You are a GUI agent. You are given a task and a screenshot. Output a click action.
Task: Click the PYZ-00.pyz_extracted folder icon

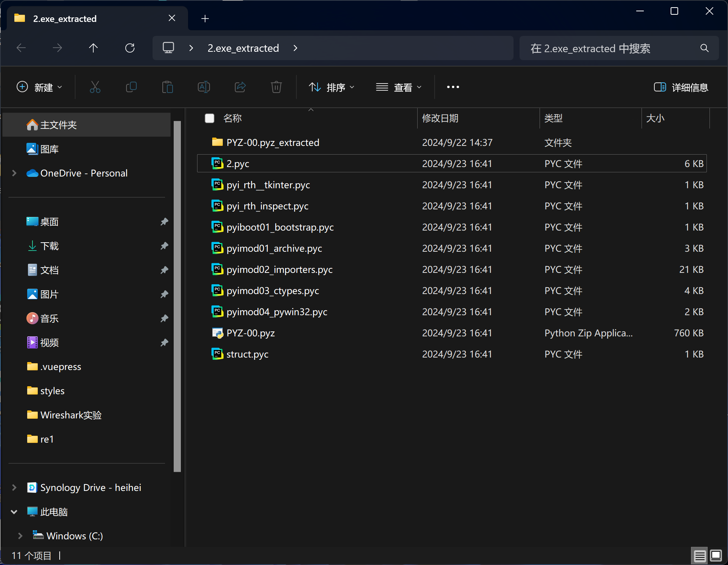pyautogui.click(x=217, y=142)
